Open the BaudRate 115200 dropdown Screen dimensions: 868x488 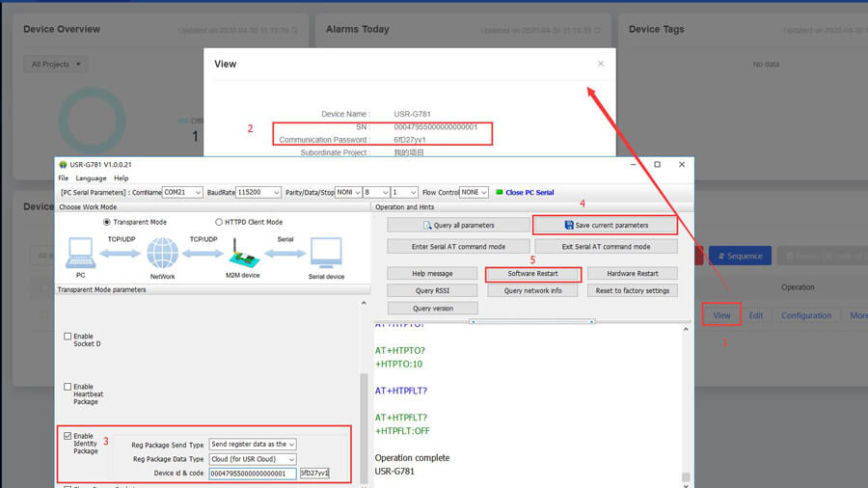pos(258,192)
